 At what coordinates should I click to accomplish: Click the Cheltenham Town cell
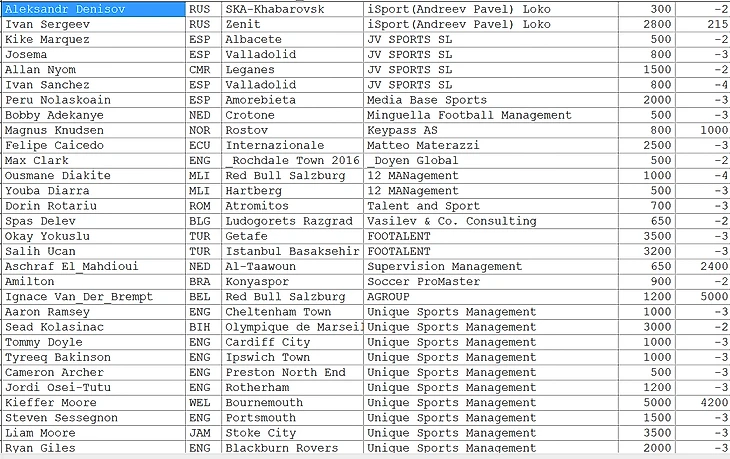tap(292, 312)
